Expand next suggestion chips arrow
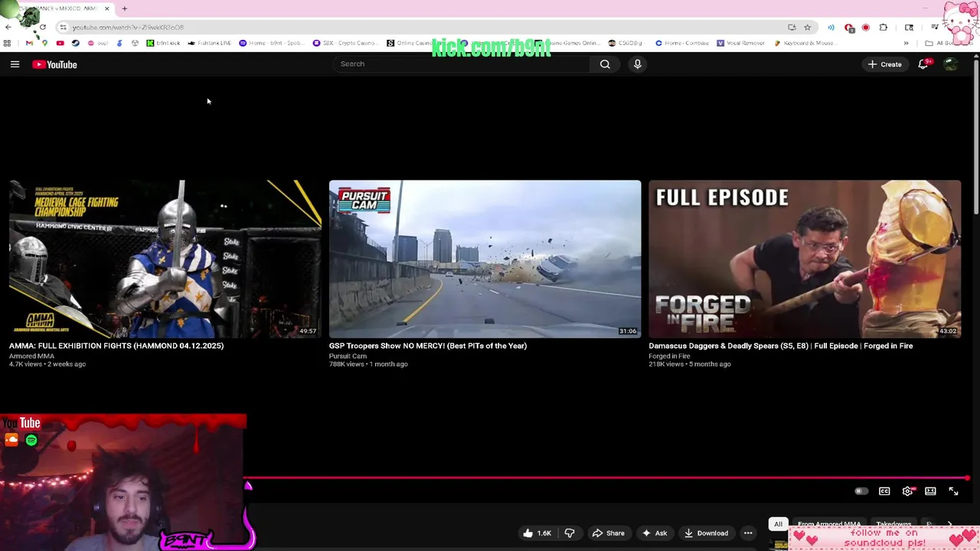Viewport: 980px width, 551px height. tap(949, 524)
